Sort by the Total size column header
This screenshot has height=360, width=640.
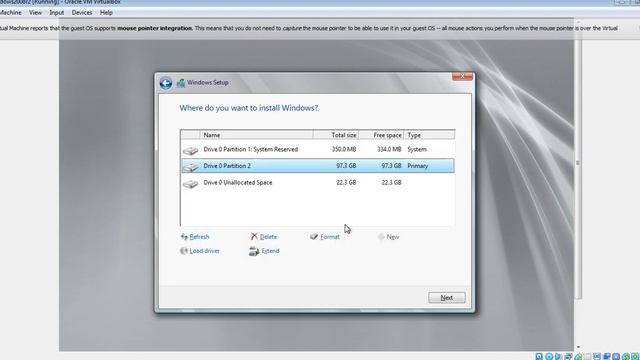tap(336, 135)
